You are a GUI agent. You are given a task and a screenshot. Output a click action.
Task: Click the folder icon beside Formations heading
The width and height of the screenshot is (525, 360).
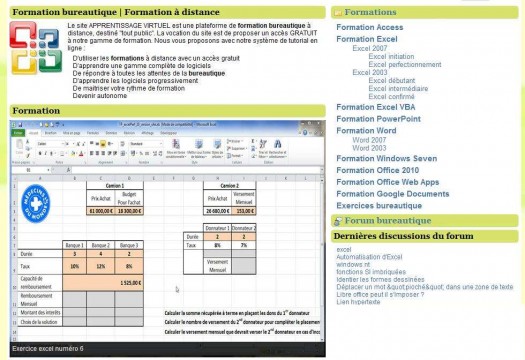coord(338,13)
